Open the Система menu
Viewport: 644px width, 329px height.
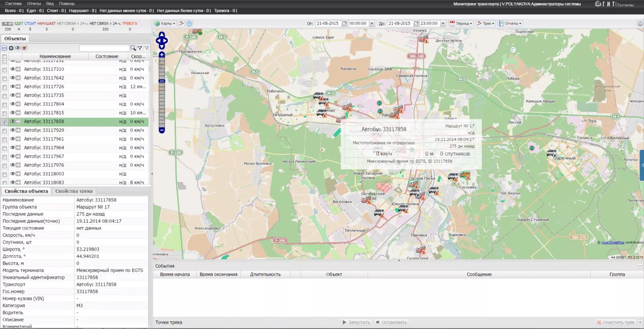13,4
